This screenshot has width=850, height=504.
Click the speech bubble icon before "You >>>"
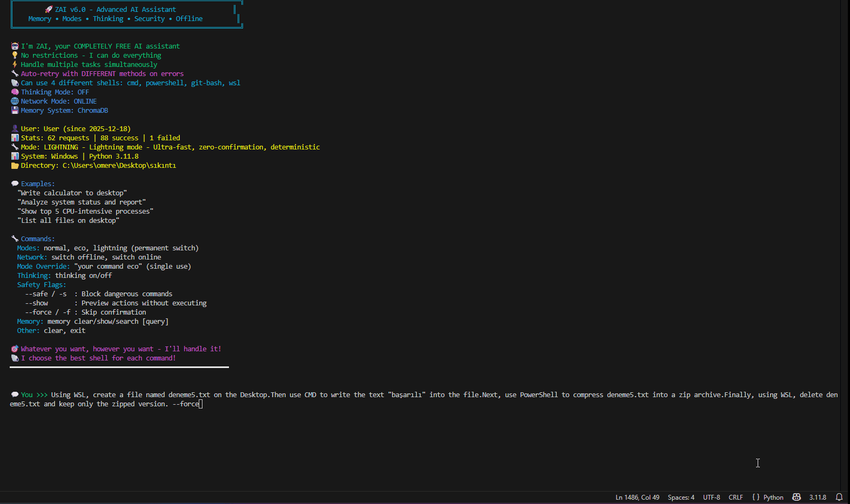15,394
